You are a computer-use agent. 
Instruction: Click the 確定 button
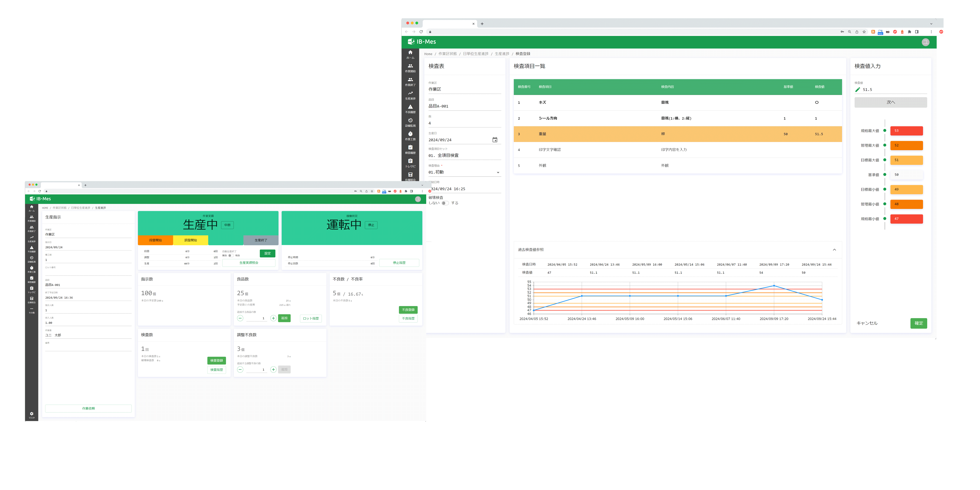coord(919,323)
